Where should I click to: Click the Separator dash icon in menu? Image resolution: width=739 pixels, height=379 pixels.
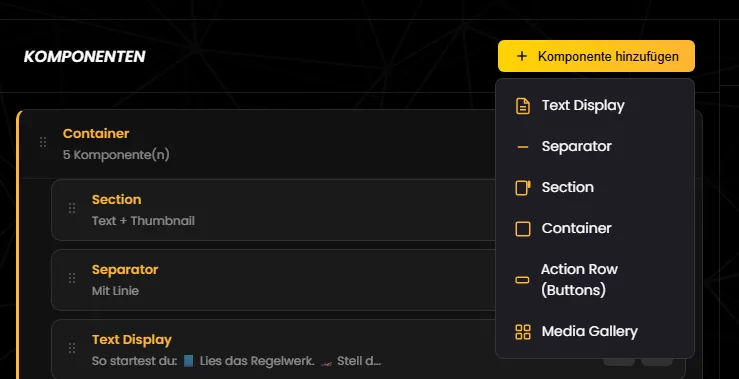[523, 147]
